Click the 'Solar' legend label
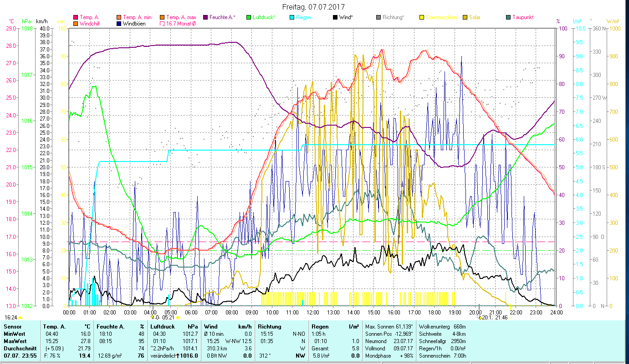This screenshot has height=364, width=629. click(475, 18)
